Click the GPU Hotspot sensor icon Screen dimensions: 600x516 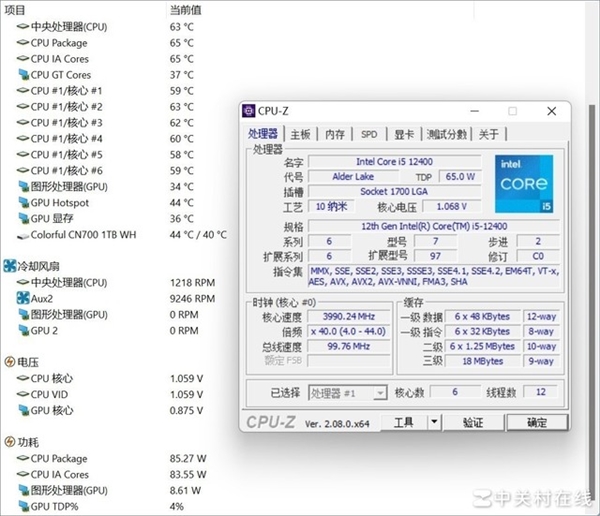(x=22, y=203)
